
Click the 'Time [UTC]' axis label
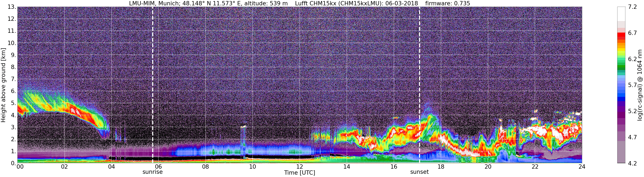pyautogui.click(x=299, y=173)
